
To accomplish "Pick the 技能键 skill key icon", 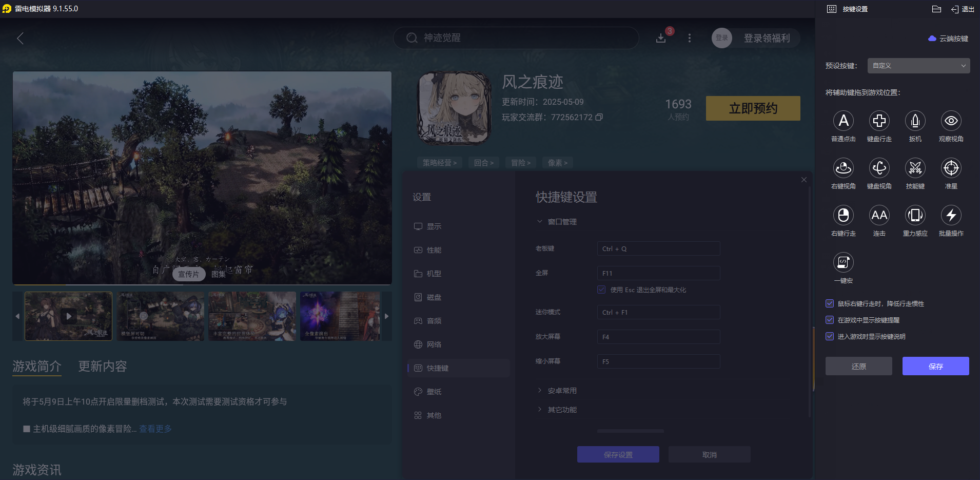I will click(x=915, y=168).
